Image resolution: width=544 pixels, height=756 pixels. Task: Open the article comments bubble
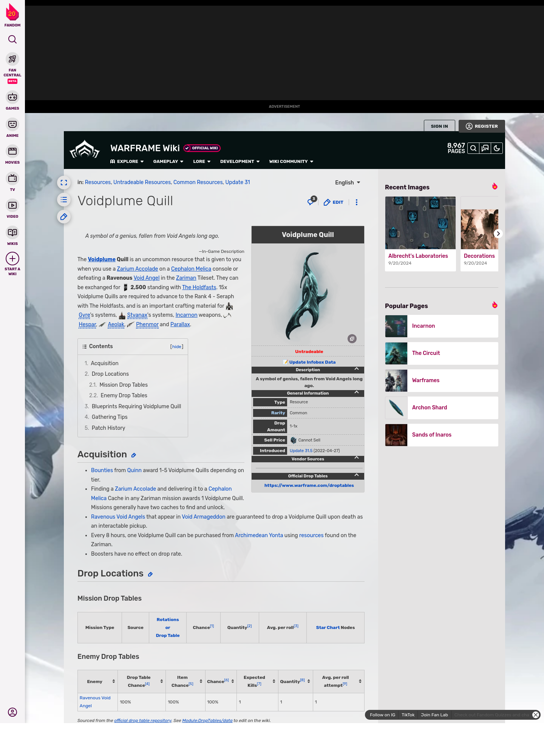tap(311, 201)
